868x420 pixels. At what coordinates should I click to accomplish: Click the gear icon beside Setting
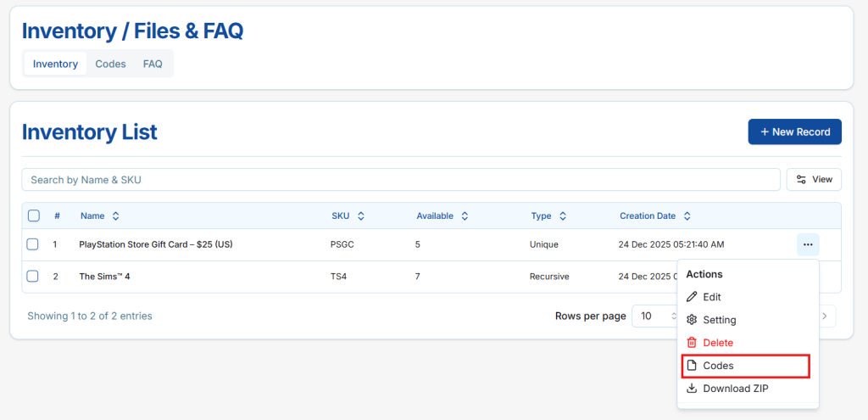[692, 320]
